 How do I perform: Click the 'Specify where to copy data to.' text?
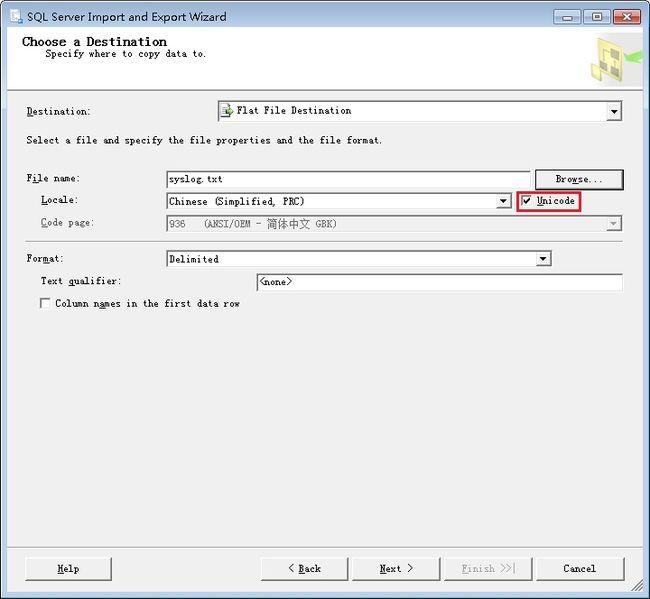click(x=126, y=54)
